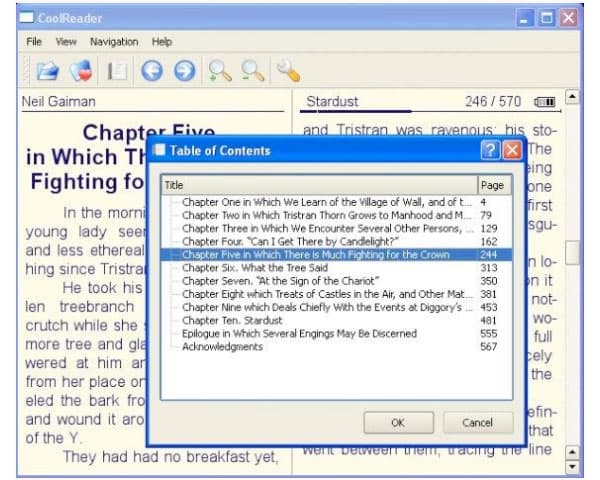Screen dimensions: 600x480
Task: Dismiss the dialog with Cancel button
Action: [478, 423]
